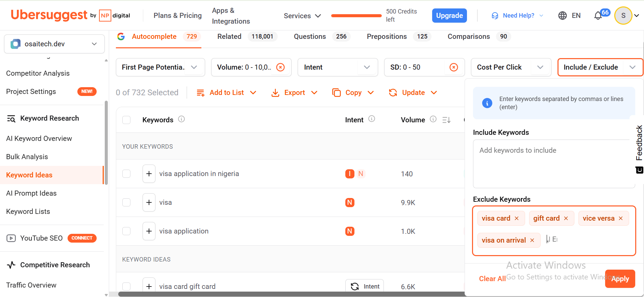
Task: Collapse the Include / Exclude dropdown
Action: pyautogui.click(x=600, y=67)
